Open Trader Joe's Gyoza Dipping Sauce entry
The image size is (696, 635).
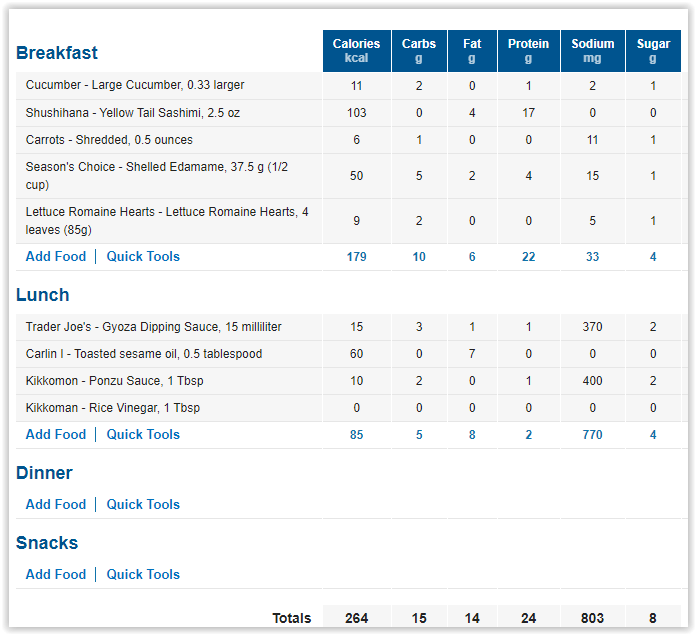click(154, 327)
